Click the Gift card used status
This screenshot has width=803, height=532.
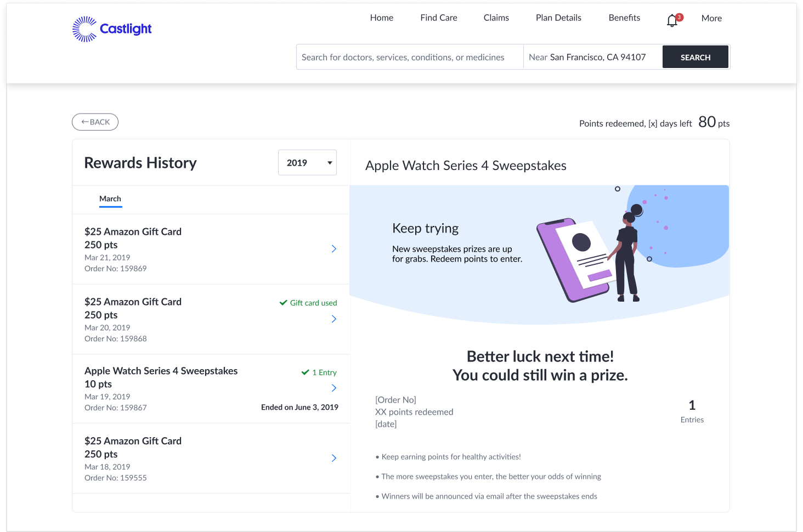click(x=308, y=303)
